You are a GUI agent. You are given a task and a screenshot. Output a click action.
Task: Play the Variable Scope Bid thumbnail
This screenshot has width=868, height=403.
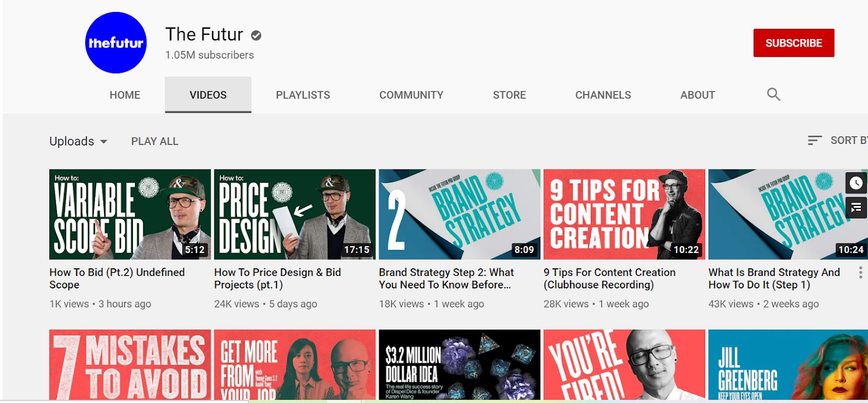point(130,215)
